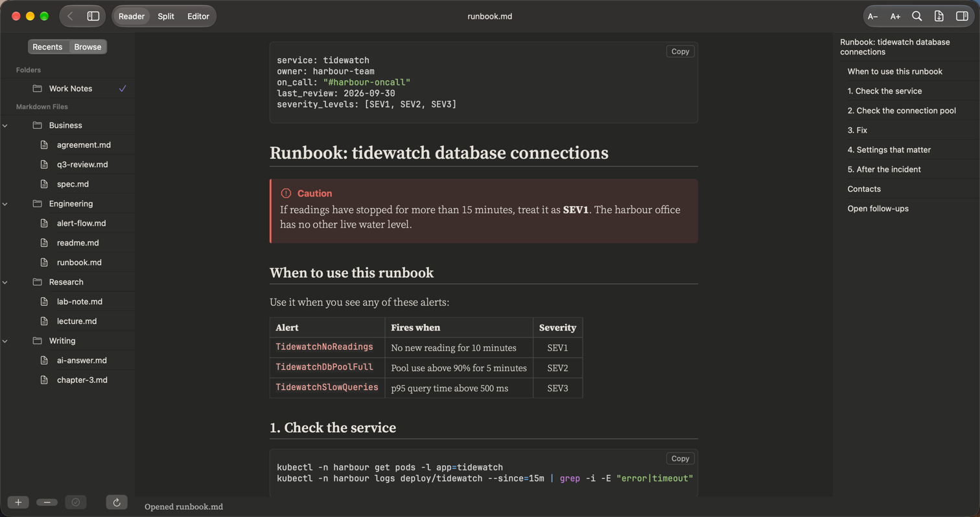Open search with the magnifying glass icon
Screen dimensions: 980x517
pyautogui.click(x=917, y=16)
